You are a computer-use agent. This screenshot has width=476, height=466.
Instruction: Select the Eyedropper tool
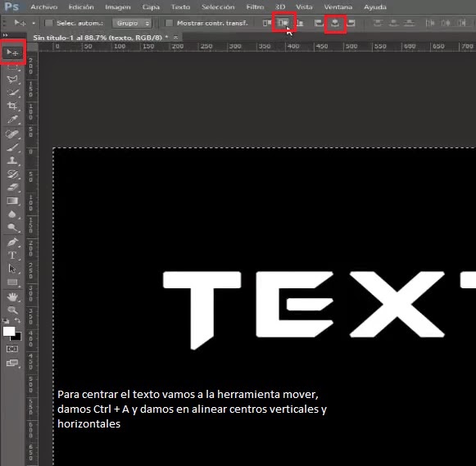pyautogui.click(x=12, y=120)
